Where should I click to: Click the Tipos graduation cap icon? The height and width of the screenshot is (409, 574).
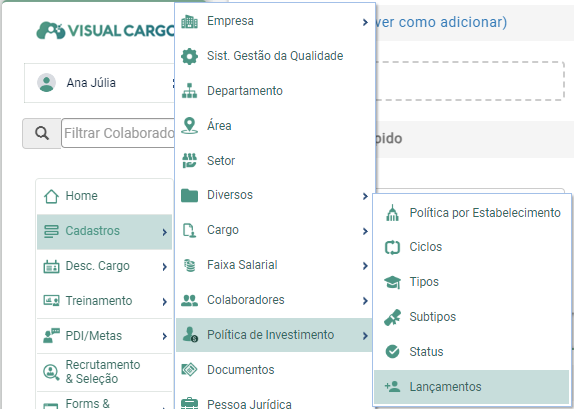[392, 282]
